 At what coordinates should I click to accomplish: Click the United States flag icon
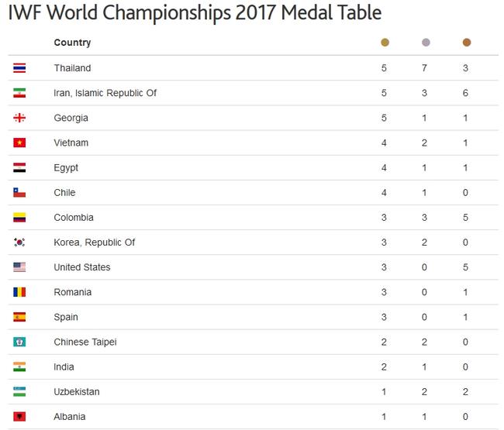[19, 267]
